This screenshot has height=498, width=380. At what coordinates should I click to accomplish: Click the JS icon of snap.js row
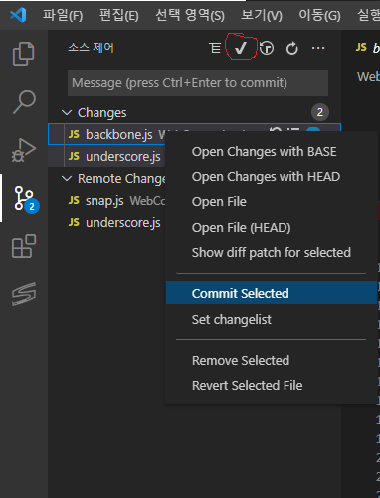pos(74,200)
